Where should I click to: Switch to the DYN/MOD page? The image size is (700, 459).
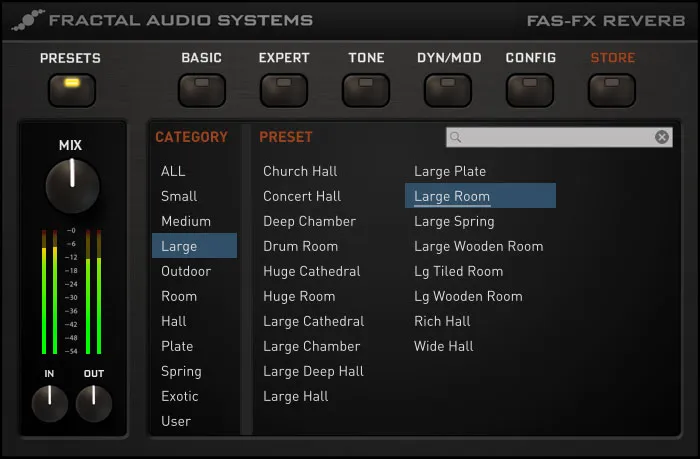448,90
